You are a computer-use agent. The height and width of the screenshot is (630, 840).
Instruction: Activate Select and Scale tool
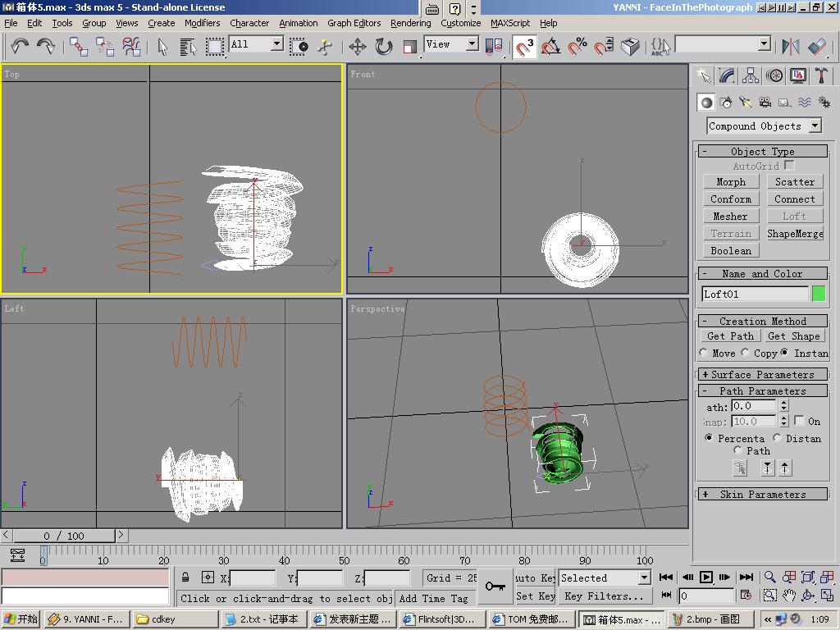pyautogui.click(x=410, y=47)
